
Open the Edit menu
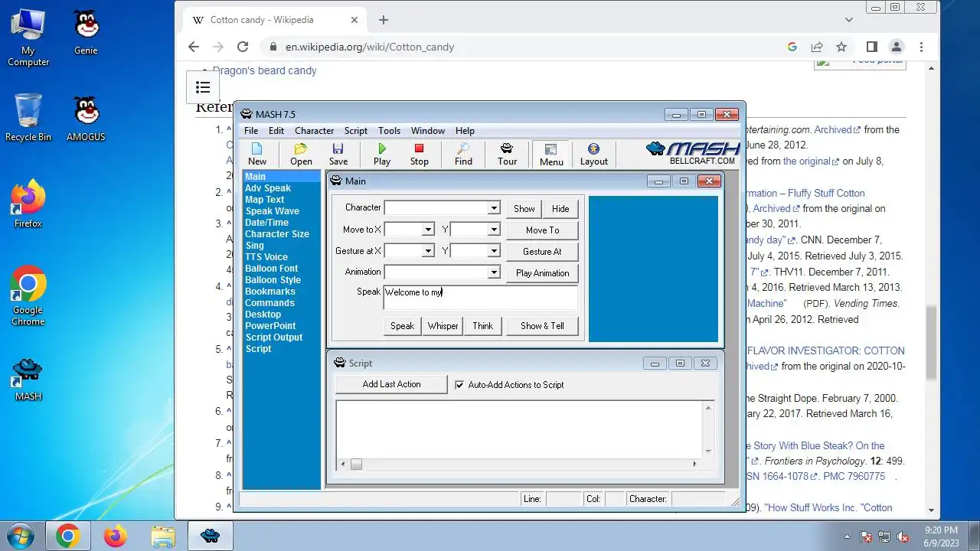(x=276, y=131)
